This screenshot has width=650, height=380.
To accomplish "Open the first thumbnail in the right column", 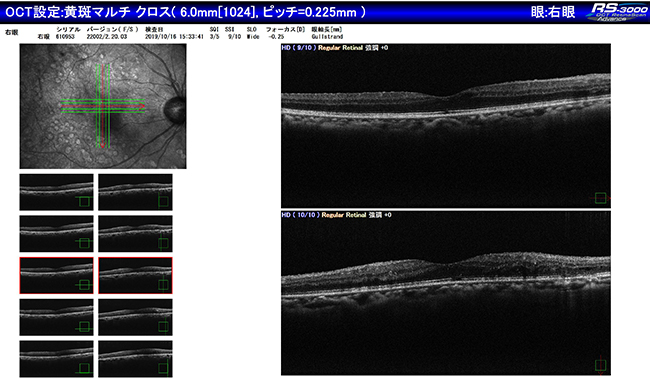I will 135,192.
